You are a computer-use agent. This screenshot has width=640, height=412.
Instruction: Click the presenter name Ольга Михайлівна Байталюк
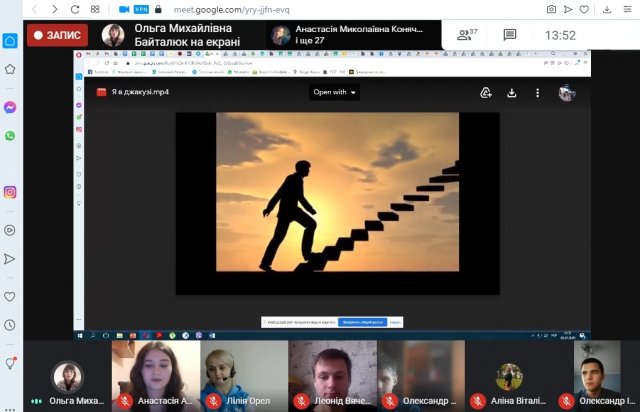point(190,35)
